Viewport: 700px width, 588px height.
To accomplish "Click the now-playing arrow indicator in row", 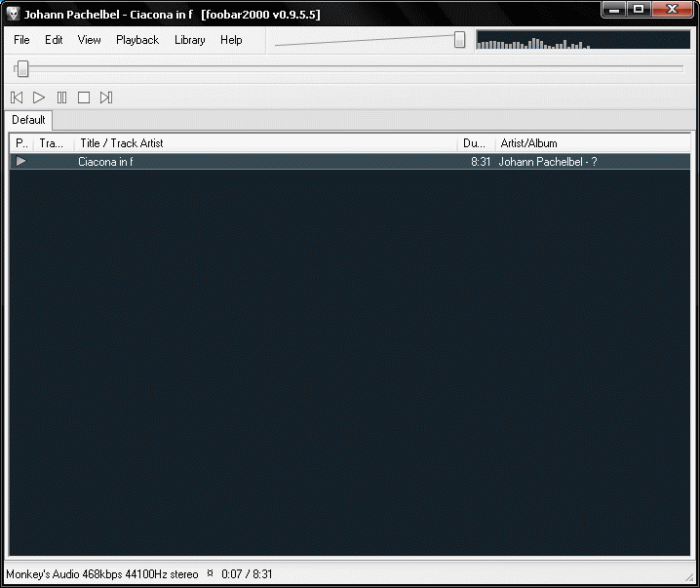I will pyautogui.click(x=20, y=161).
